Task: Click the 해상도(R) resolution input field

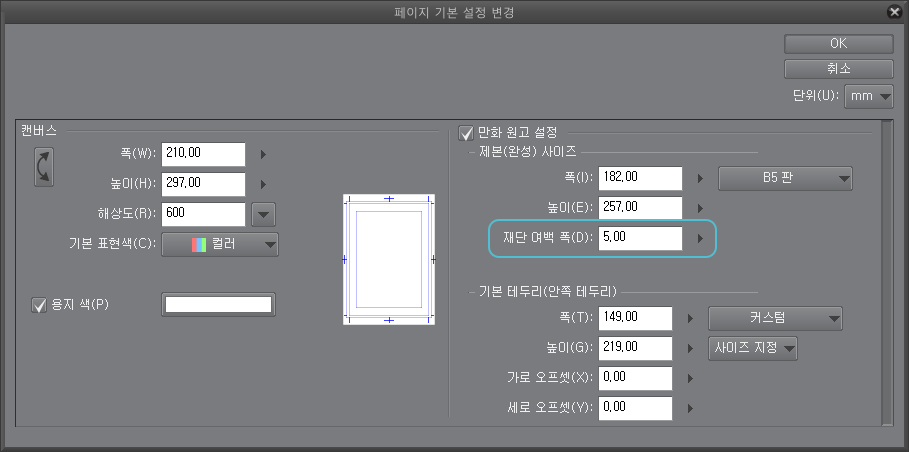Action: (204, 214)
